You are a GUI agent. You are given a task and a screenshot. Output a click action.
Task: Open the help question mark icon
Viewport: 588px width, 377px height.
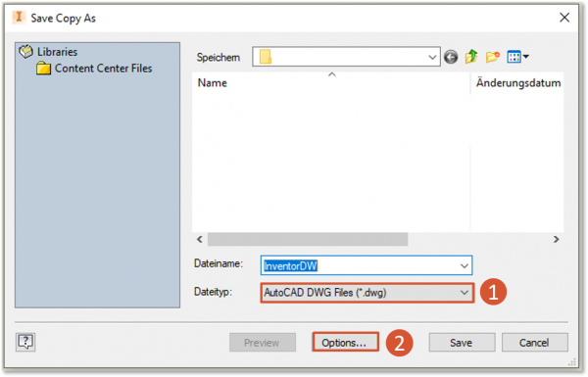tap(25, 342)
